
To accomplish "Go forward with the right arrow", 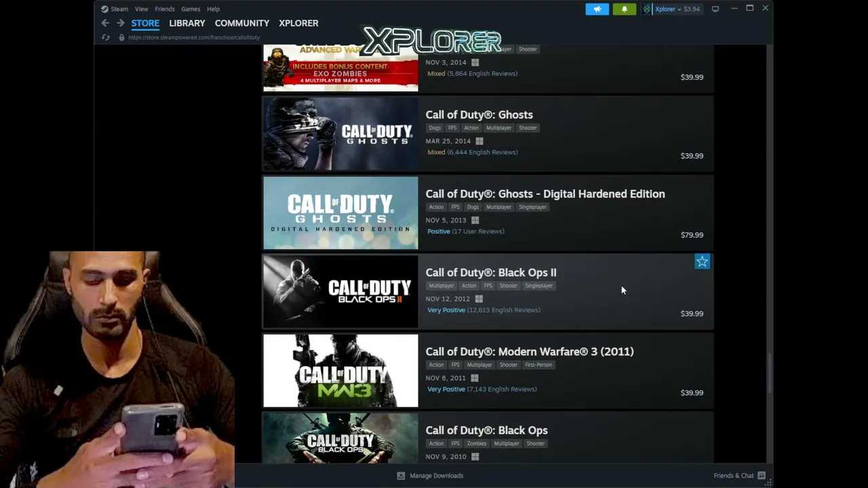I will point(120,23).
